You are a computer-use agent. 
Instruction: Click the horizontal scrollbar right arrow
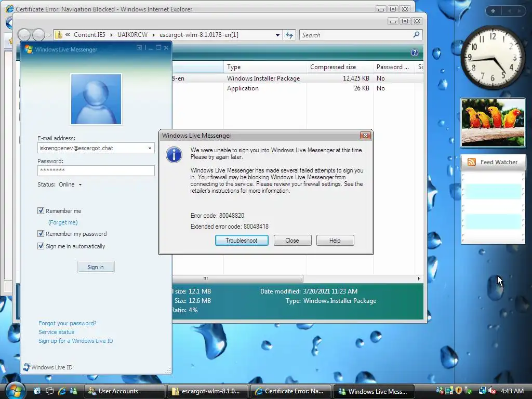[419, 278]
